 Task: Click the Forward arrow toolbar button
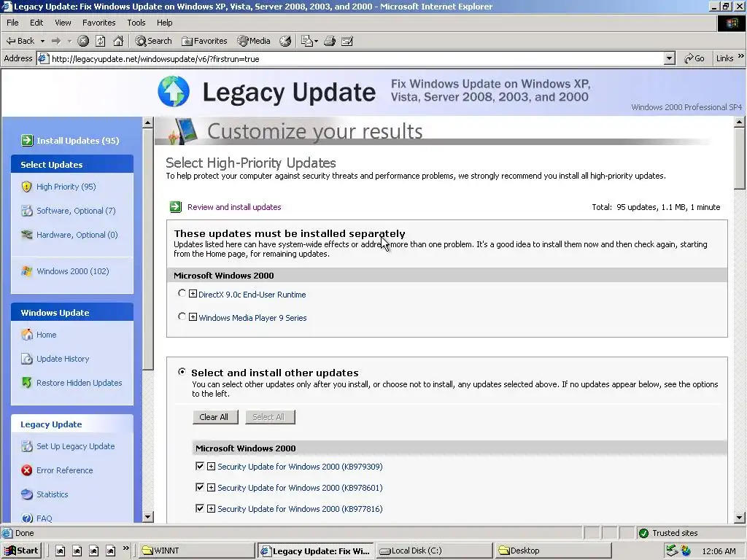56,41
